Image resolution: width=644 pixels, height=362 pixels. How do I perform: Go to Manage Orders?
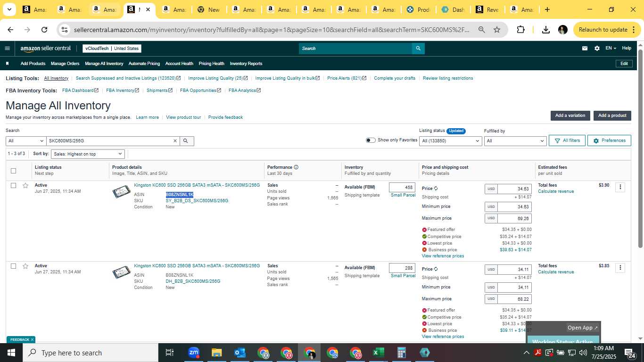point(65,64)
